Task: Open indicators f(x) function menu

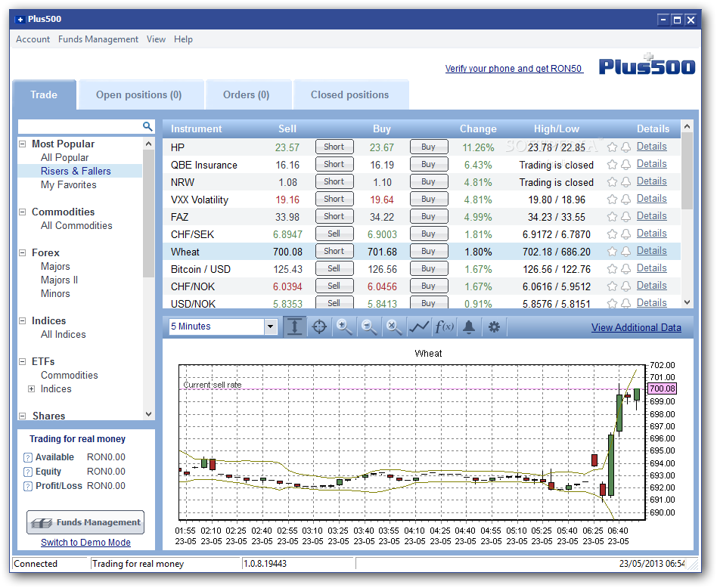Action: click(x=444, y=326)
